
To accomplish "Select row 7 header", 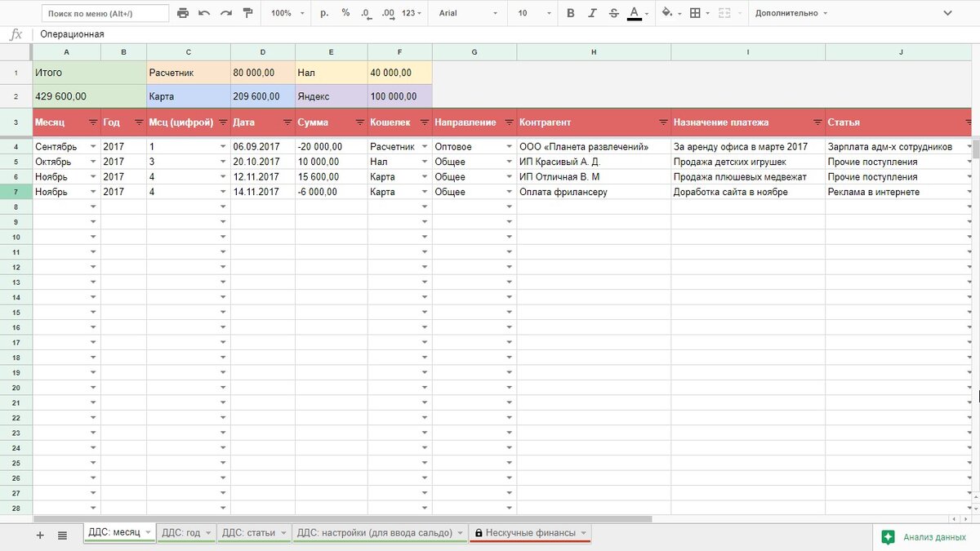I will [x=16, y=192].
